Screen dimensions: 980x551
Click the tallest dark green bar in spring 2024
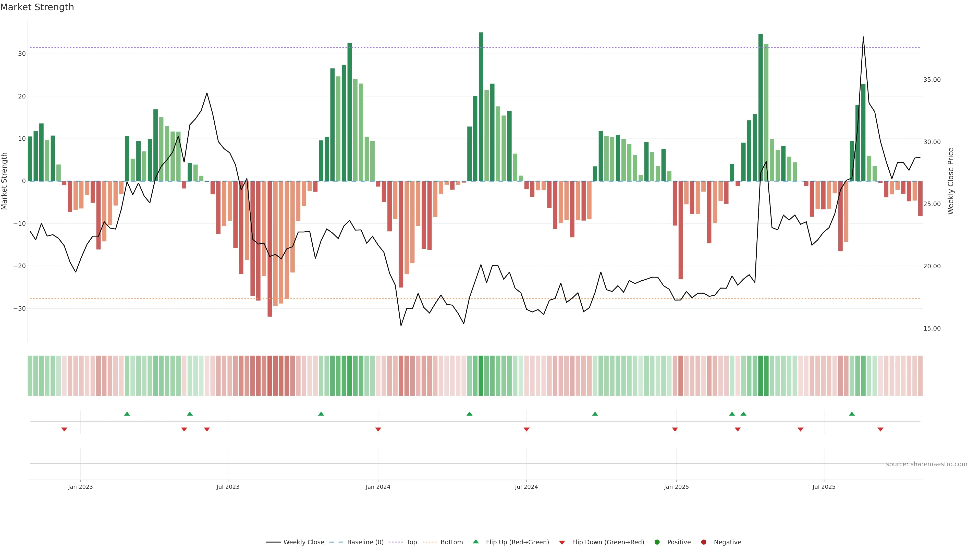(x=481, y=106)
